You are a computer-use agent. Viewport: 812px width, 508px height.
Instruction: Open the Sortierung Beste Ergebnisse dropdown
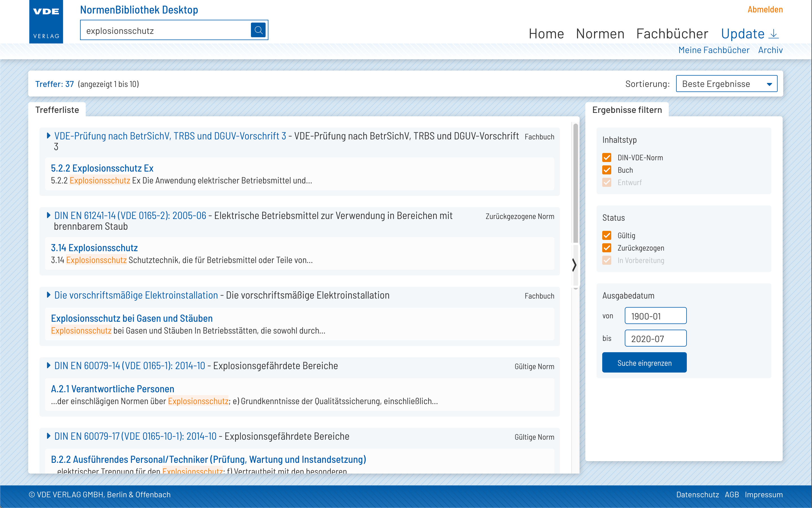727,84
